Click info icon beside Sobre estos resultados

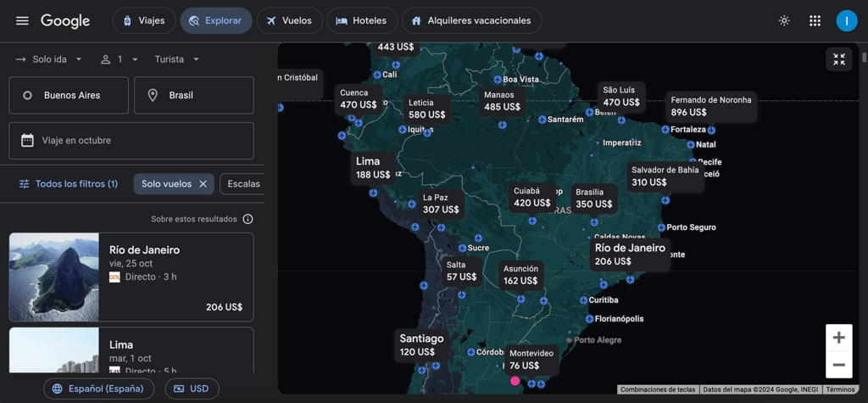(248, 219)
